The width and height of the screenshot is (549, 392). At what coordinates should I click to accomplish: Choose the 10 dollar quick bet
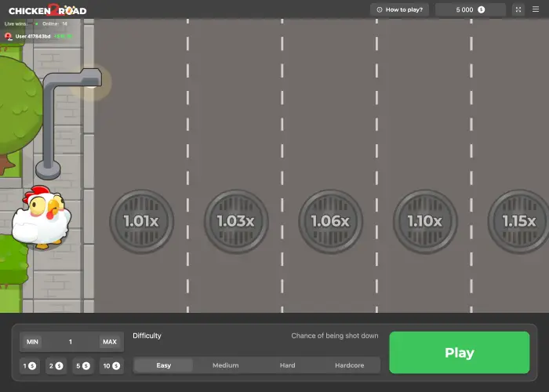pos(111,366)
